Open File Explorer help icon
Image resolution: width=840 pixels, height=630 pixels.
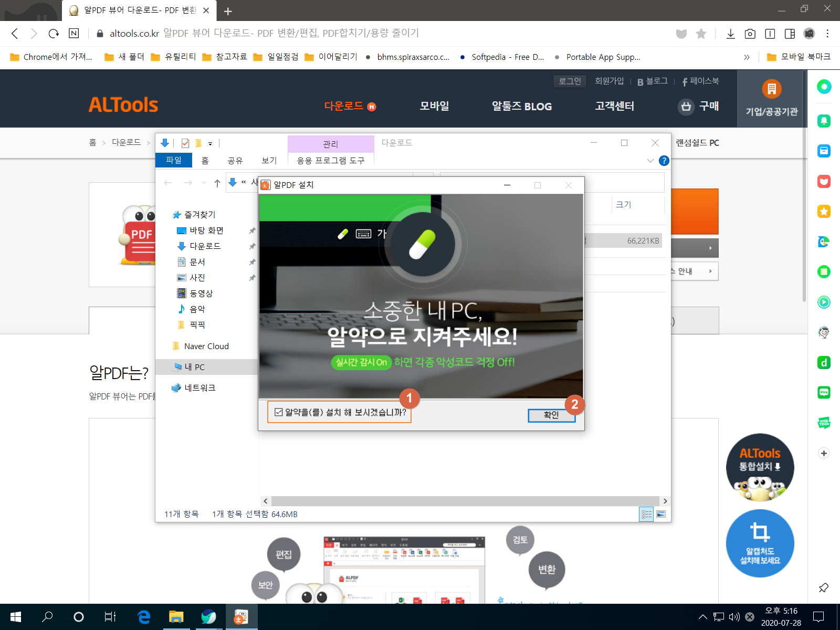tap(664, 161)
